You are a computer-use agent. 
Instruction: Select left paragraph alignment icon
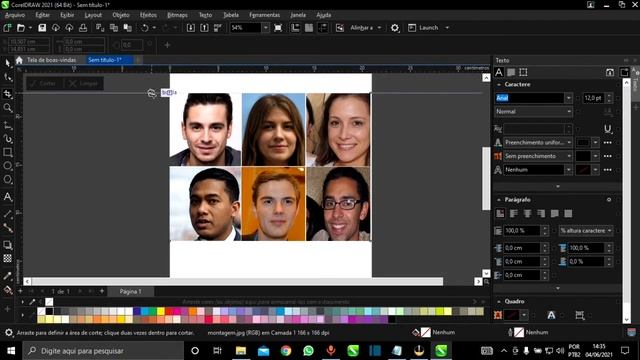pyautogui.click(x=514, y=213)
